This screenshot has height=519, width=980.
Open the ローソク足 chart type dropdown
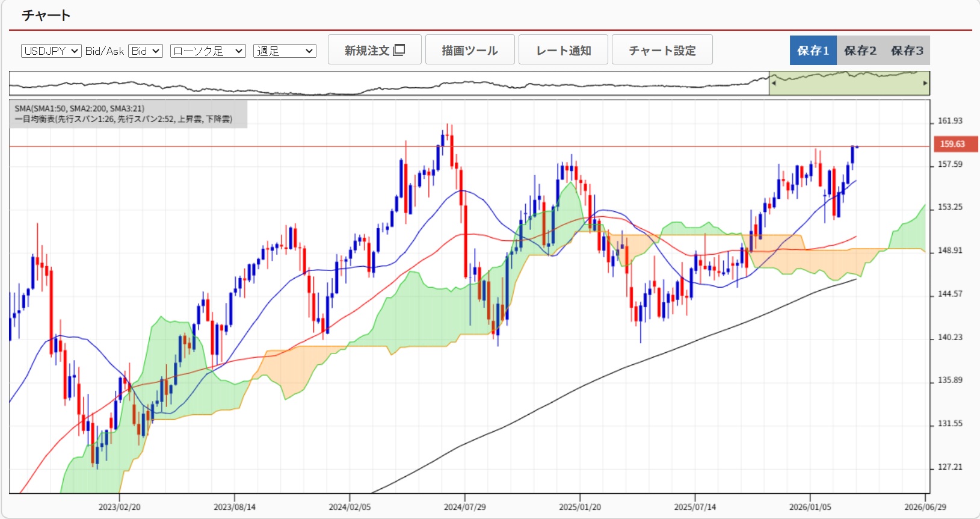pos(208,51)
